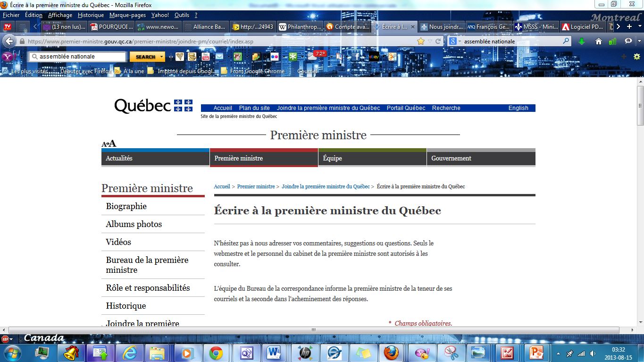Click the page text size AA control
644x362 pixels.
tap(109, 144)
